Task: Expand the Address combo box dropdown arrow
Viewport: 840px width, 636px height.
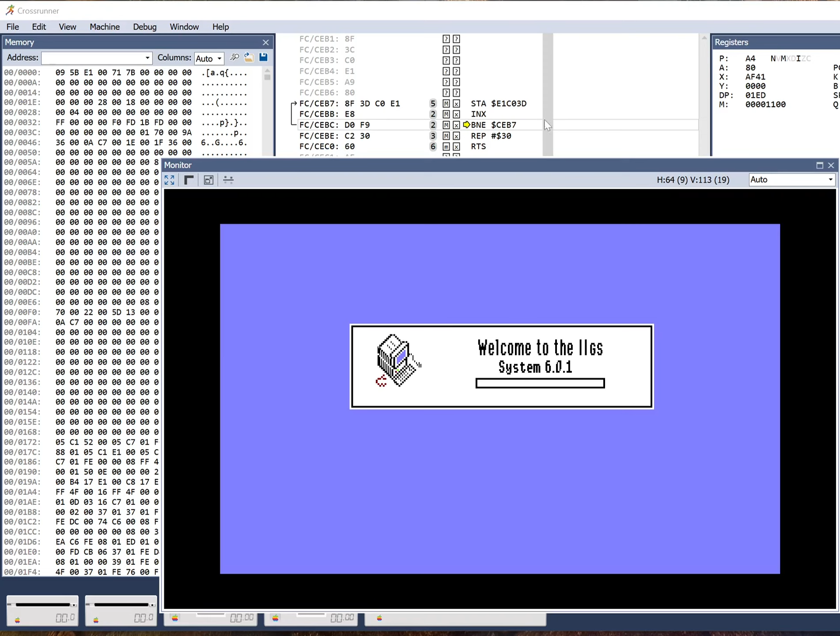Action: tap(147, 58)
